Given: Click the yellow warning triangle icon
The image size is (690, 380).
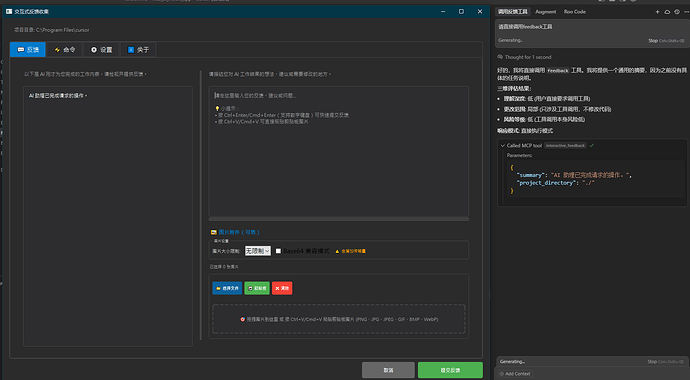Looking at the screenshot, I should tap(337, 251).
